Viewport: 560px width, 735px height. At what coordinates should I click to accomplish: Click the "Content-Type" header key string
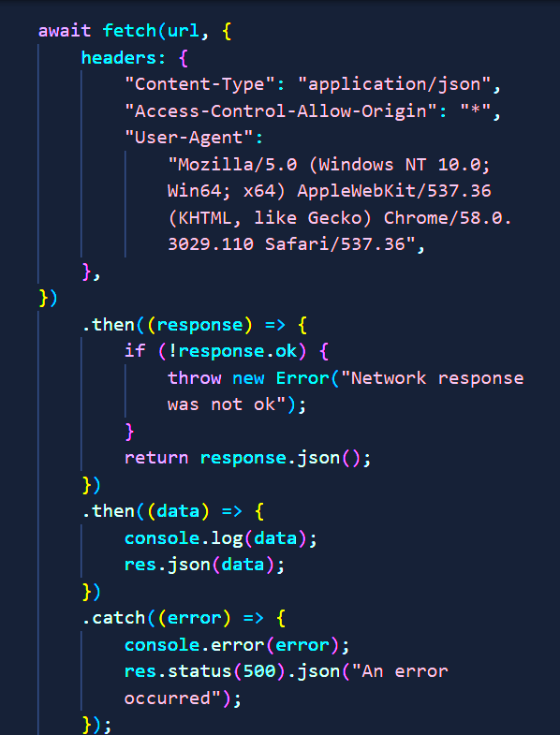(199, 84)
